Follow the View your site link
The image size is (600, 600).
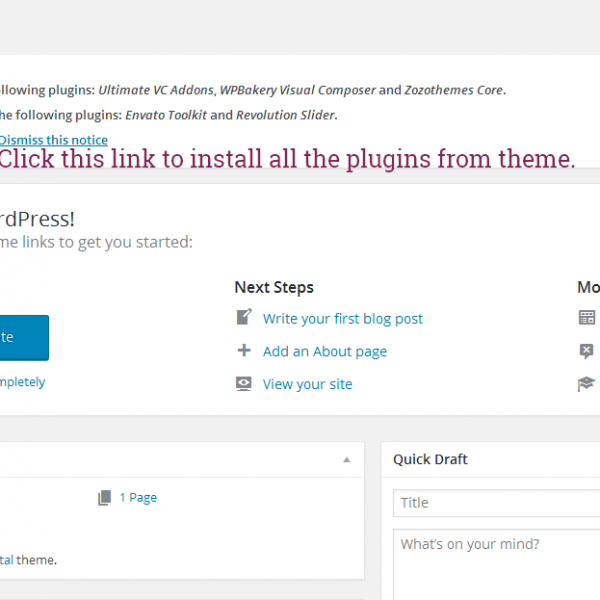[x=307, y=384]
